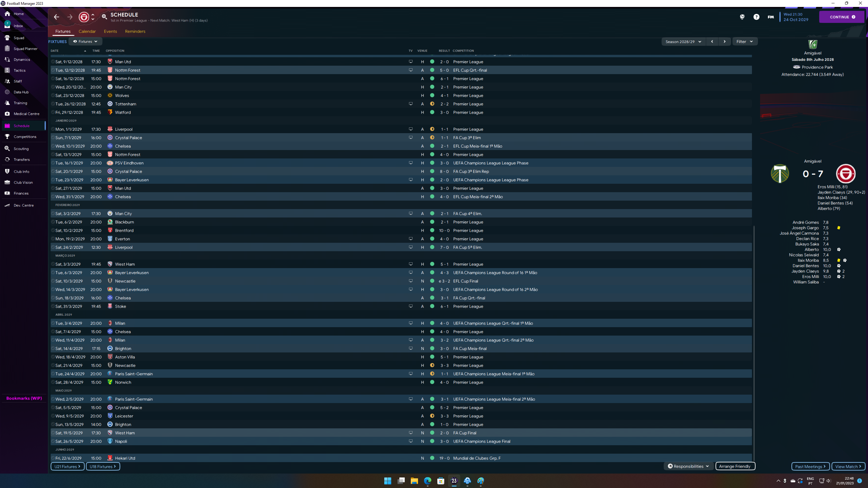This screenshot has height=488, width=868.
Task: Open Bookmarks (WIP) in sidebar
Action: (x=24, y=399)
